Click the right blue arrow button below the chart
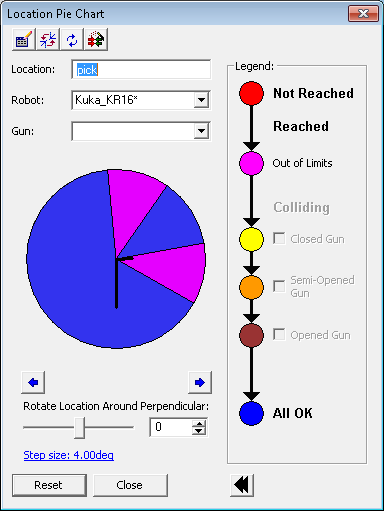Viewport: 384px width, 511px height. pyautogui.click(x=200, y=382)
